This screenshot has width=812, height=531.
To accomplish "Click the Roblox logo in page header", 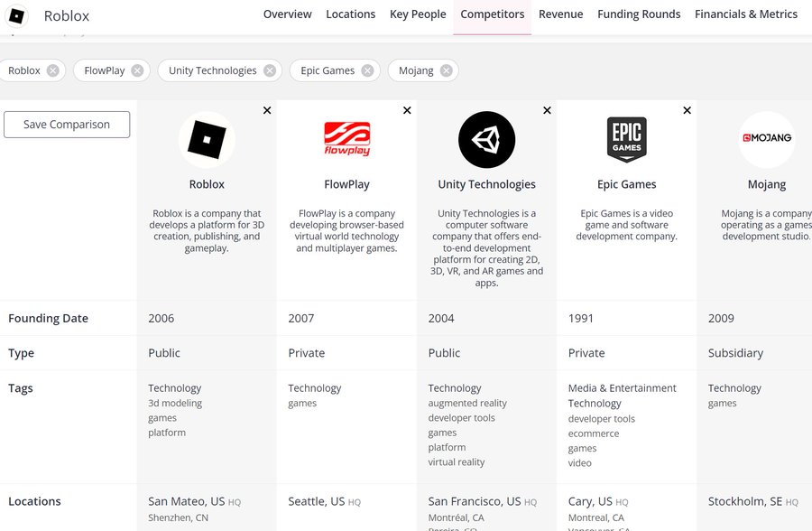I will coord(16,16).
